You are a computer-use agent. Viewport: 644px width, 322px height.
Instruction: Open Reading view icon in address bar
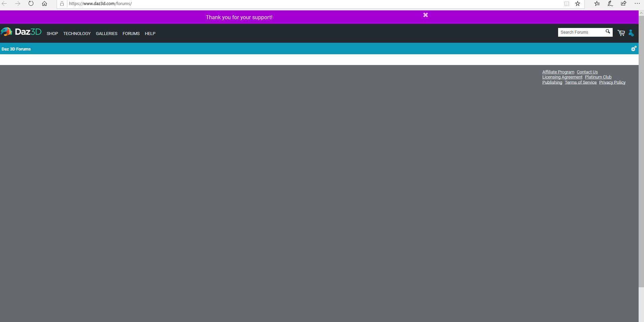(x=567, y=3)
